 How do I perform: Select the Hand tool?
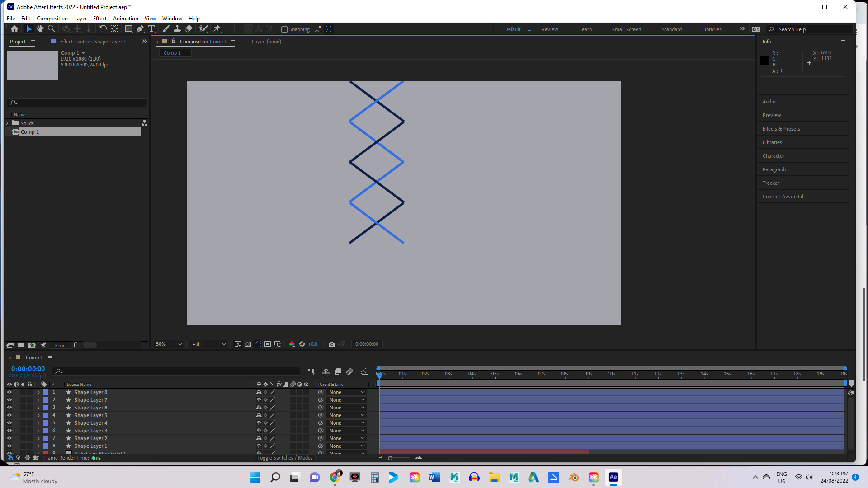point(40,29)
